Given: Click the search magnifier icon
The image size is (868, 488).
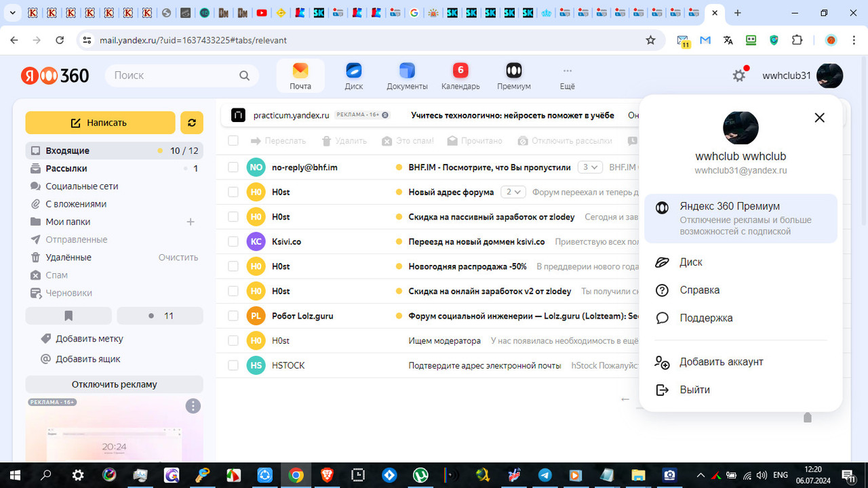Looking at the screenshot, I should pos(244,75).
